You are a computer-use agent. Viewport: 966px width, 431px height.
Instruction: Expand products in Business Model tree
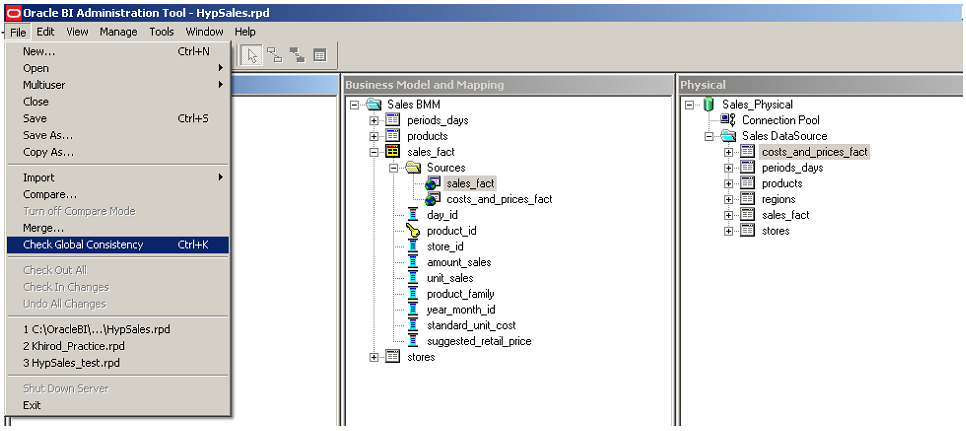point(373,136)
